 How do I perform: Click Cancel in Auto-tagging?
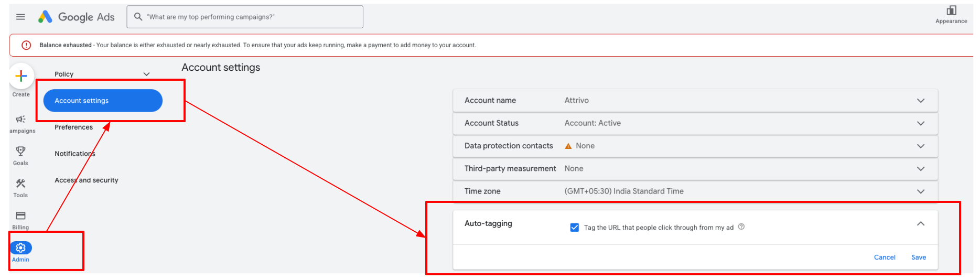point(885,257)
